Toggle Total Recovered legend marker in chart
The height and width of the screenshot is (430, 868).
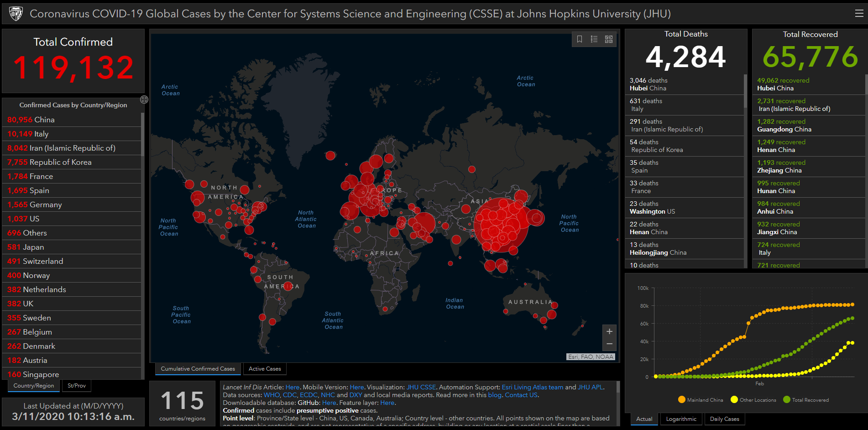click(x=787, y=399)
